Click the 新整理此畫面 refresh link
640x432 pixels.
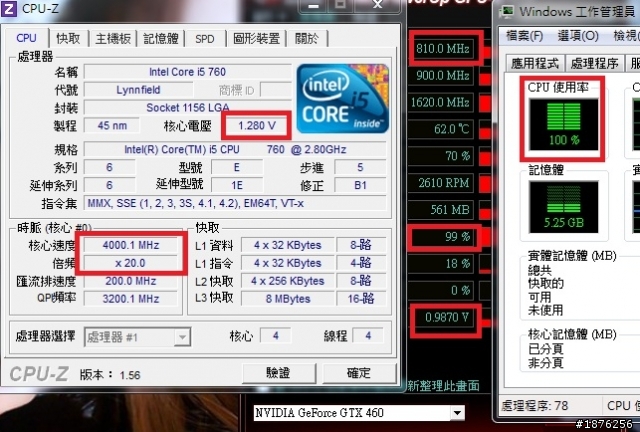(443, 385)
